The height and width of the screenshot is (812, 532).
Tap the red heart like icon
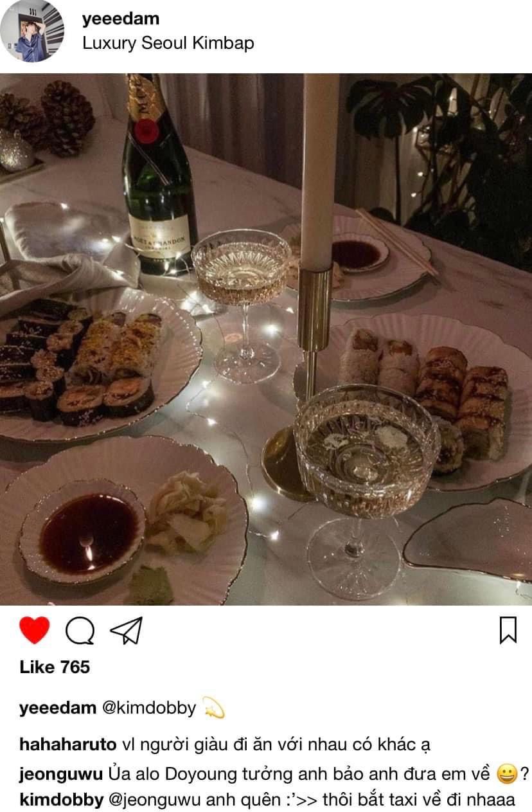tap(34, 630)
